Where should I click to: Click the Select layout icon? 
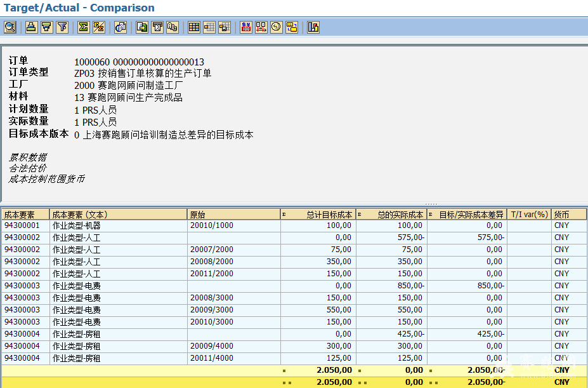coord(209,27)
